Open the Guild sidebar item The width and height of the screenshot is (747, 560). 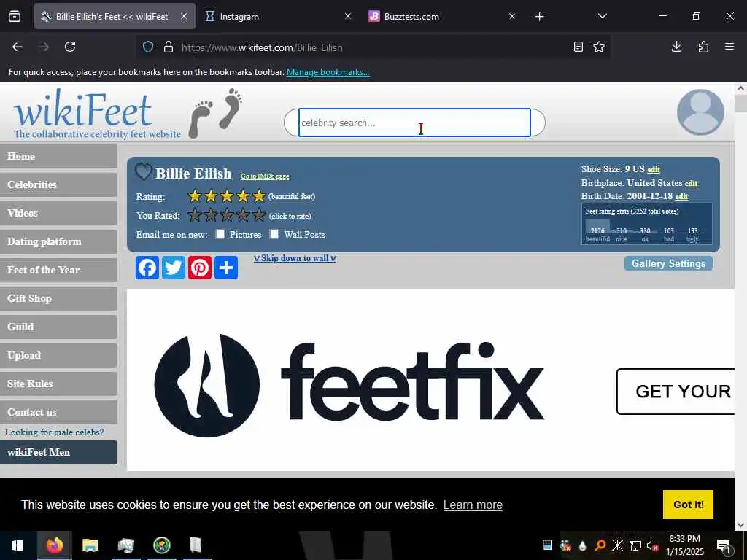click(58, 327)
